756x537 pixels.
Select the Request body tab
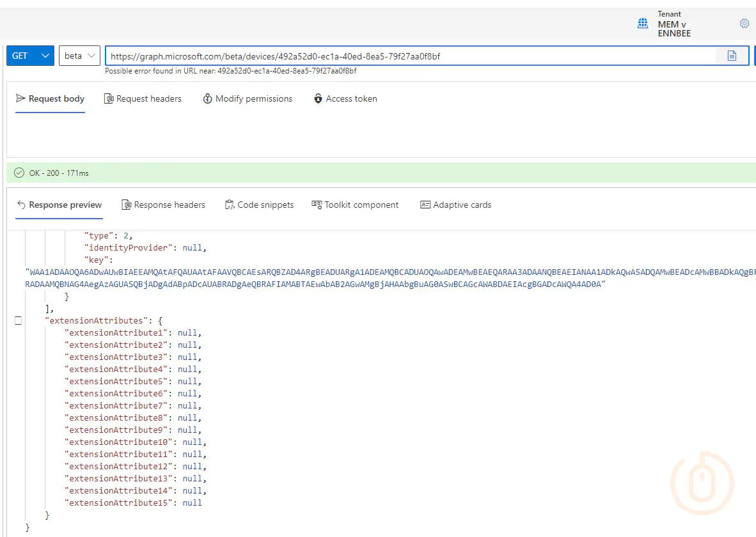pos(51,99)
